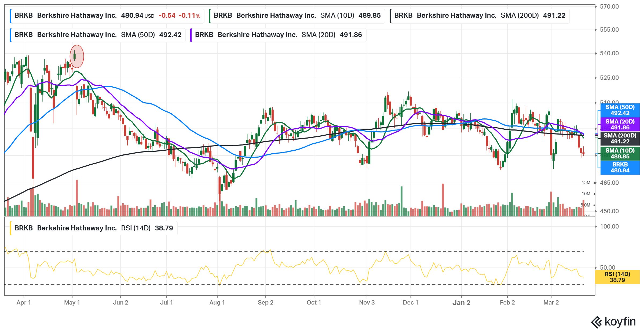Click the red ellipse annotation near May 1
Image resolution: width=644 pixels, height=333 pixels.
pos(77,57)
